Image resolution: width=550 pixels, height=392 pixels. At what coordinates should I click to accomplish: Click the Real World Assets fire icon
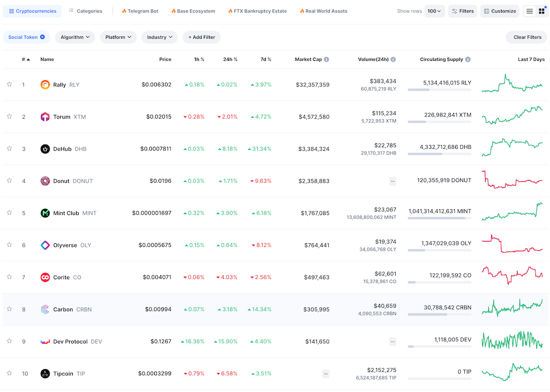tap(302, 11)
